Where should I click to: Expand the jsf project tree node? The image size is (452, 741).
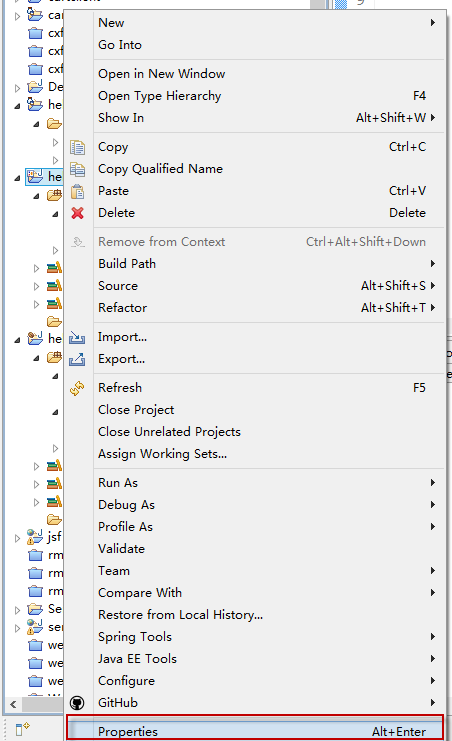(17, 538)
